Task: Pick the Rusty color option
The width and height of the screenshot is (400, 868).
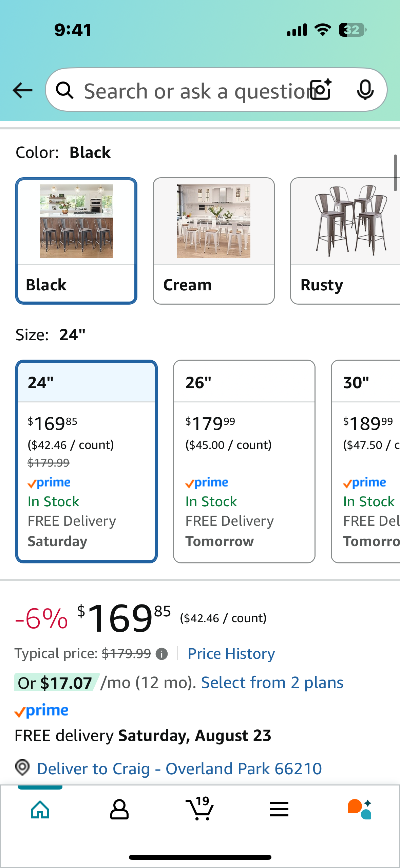Action: [345, 241]
